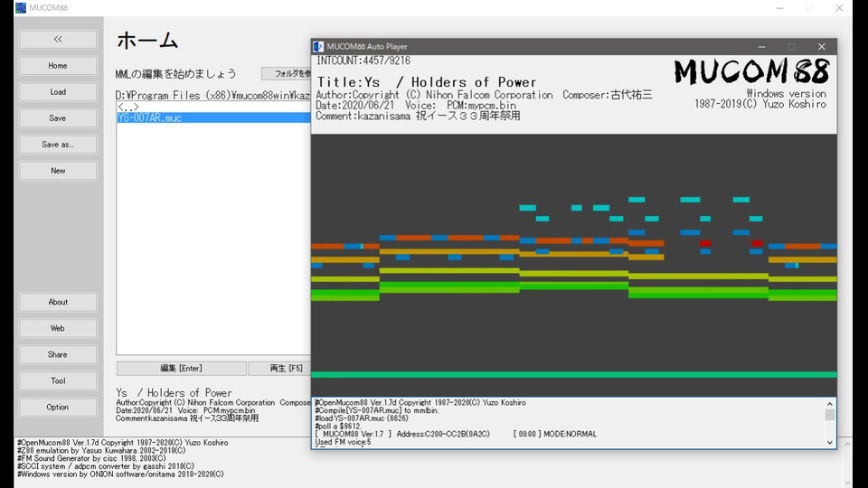The width and height of the screenshot is (868, 488).
Task: Open the Tool section
Action: click(58, 380)
